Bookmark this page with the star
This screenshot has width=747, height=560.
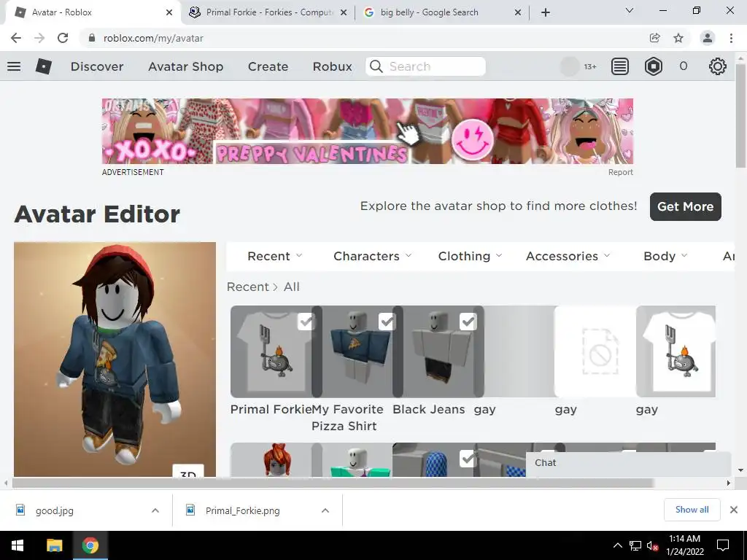click(678, 38)
